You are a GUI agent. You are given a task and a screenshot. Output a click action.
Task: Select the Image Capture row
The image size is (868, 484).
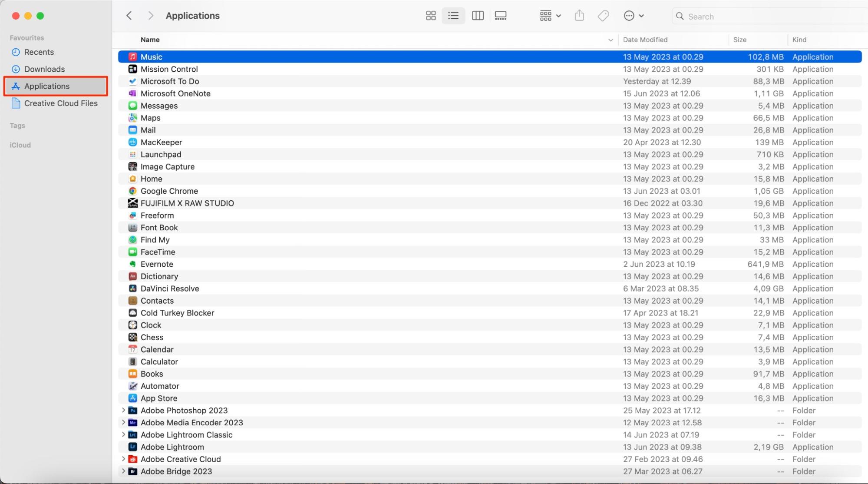coord(490,166)
